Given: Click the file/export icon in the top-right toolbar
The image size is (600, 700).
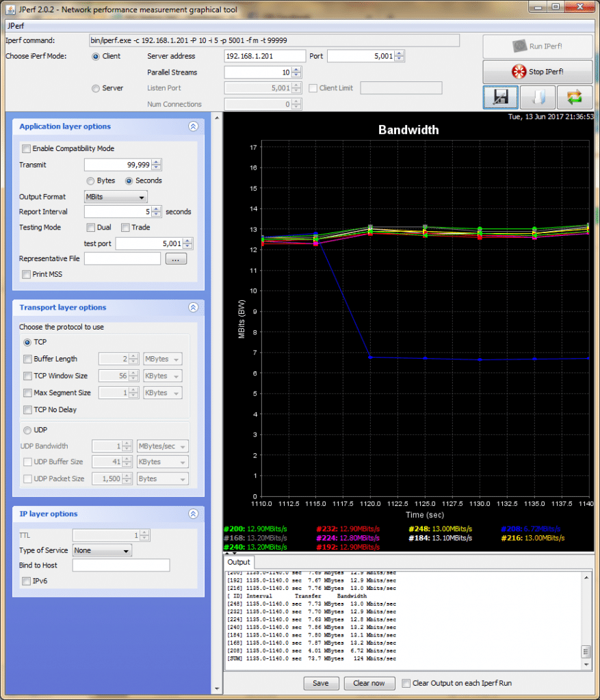Looking at the screenshot, I should 537,97.
